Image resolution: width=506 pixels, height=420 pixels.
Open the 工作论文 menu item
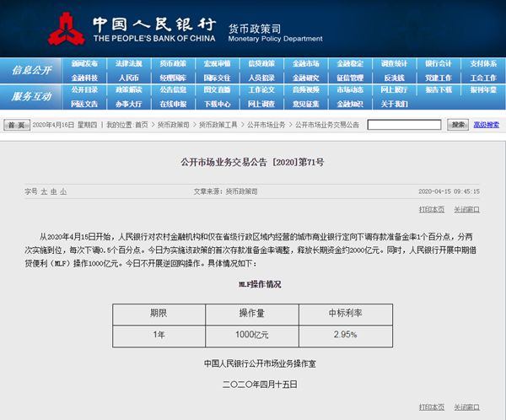[x=261, y=89]
